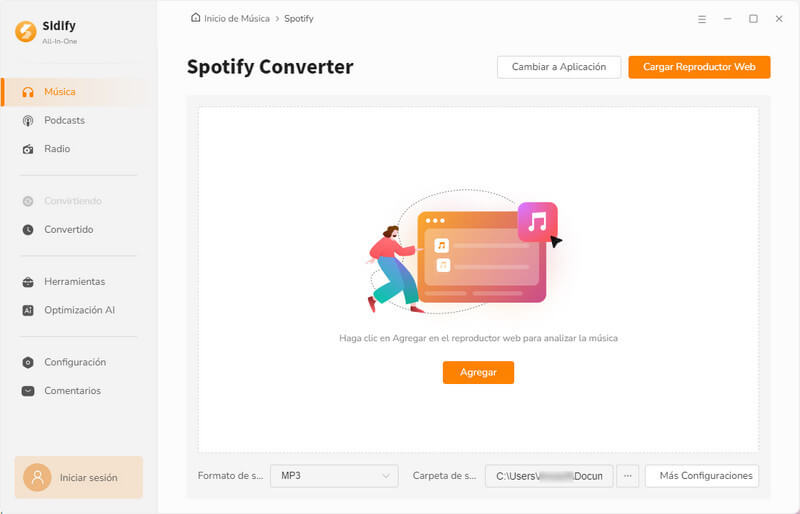
Task: Click the output folder path field
Action: pos(549,476)
